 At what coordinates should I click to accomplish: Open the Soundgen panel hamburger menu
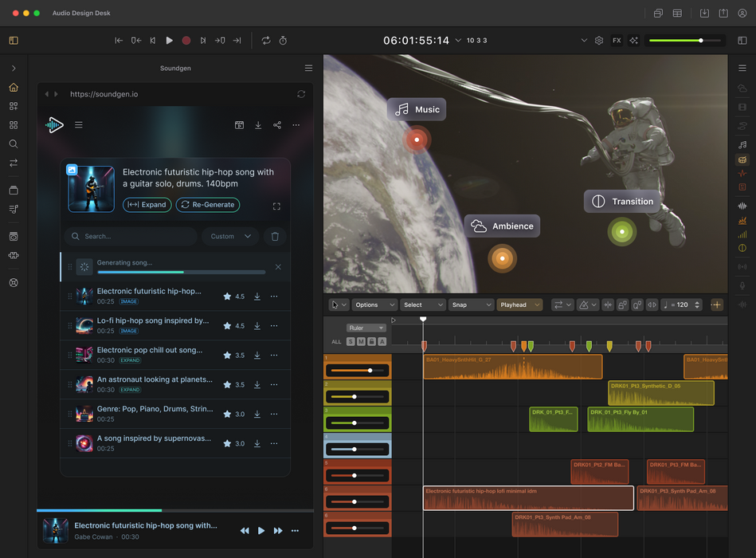pyautogui.click(x=308, y=69)
